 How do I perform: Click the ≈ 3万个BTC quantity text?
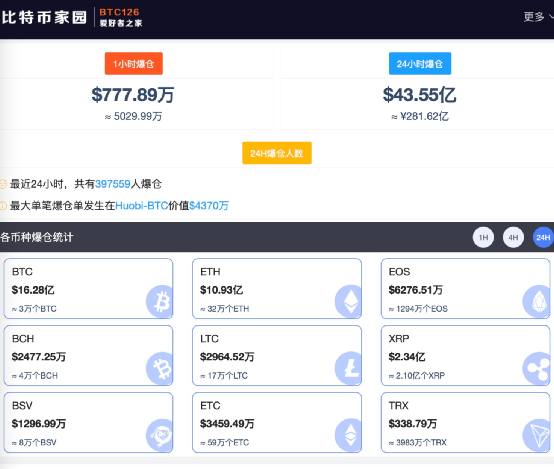click(x=34, y=309)
